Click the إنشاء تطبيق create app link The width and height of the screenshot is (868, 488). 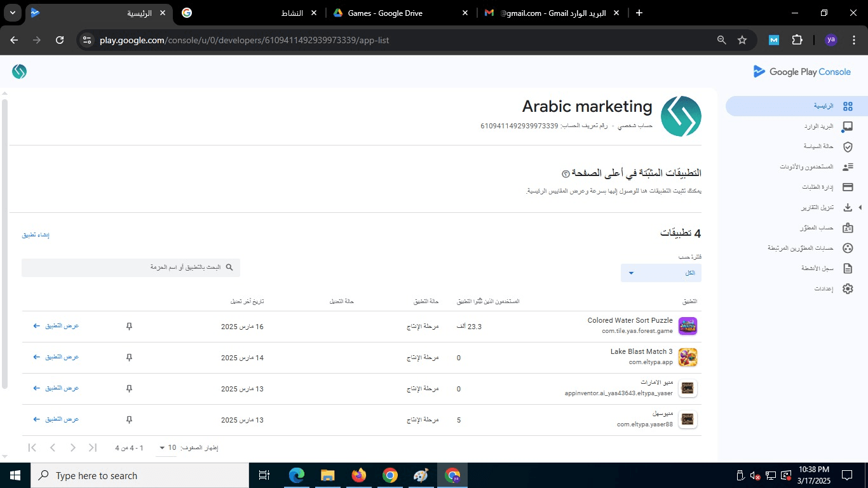click(x=36, y=235)
